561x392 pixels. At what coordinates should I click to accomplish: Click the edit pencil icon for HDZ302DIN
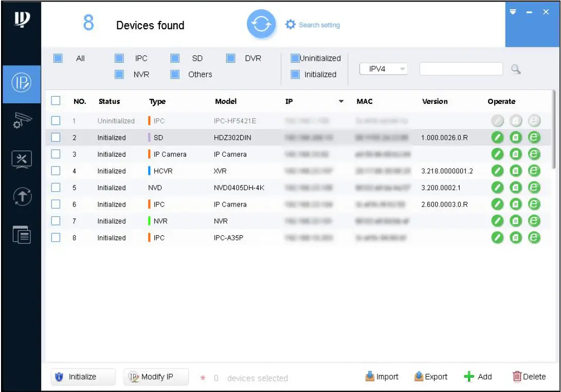[497, 137]
